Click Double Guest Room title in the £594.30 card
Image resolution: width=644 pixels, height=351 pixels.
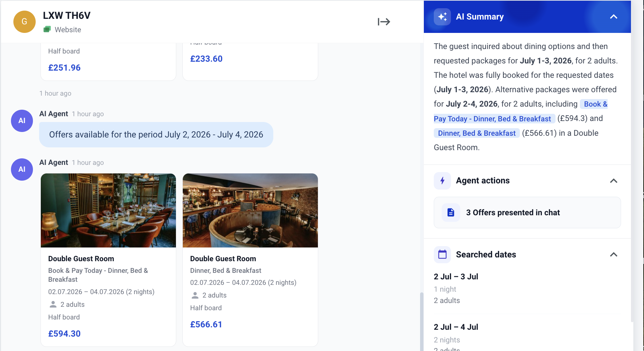tap(81, 259)
